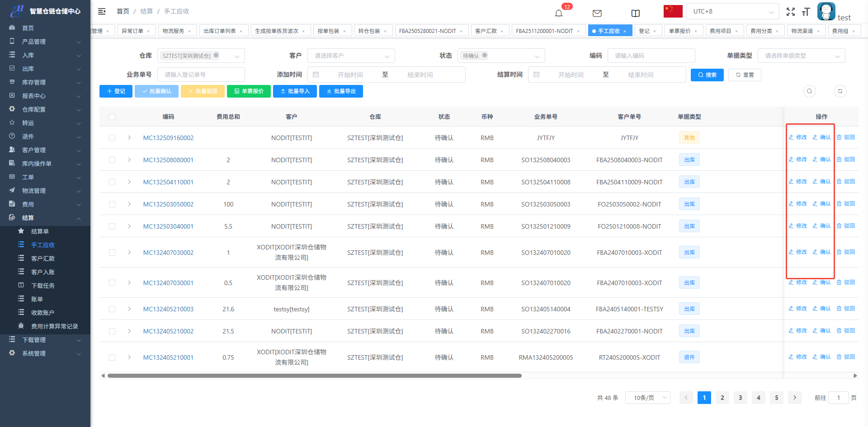
Task: Open the 客户 customer dropdown
Action: tap(351, 56)
